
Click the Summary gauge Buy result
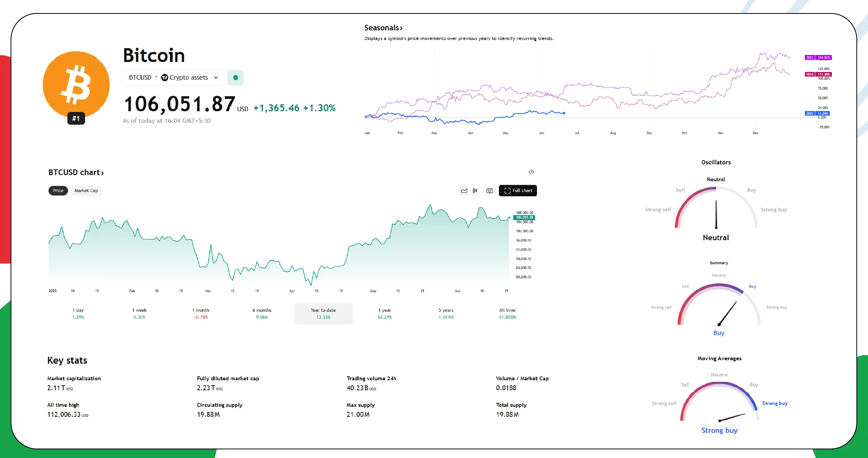tap(719, 333)
